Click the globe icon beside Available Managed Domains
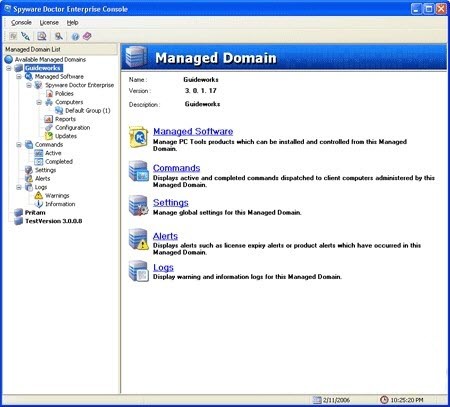The width and height of the screenshot is (450, 407). tap(9, 60)
